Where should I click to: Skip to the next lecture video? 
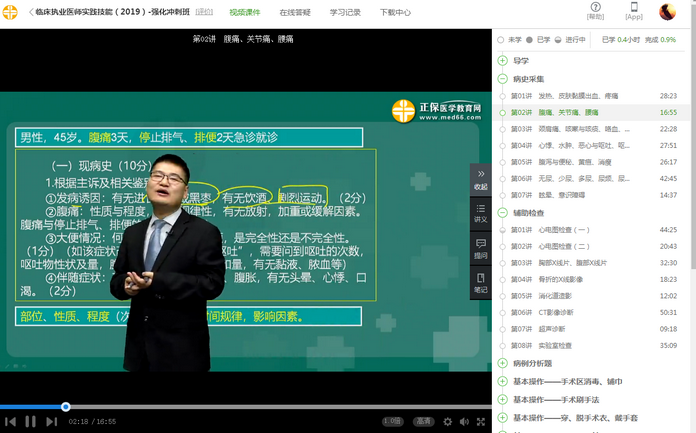pos(52,422)
